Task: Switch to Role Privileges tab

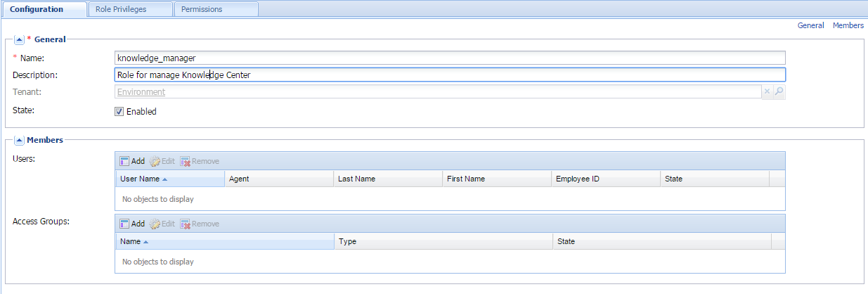Action: coord(129,9)
